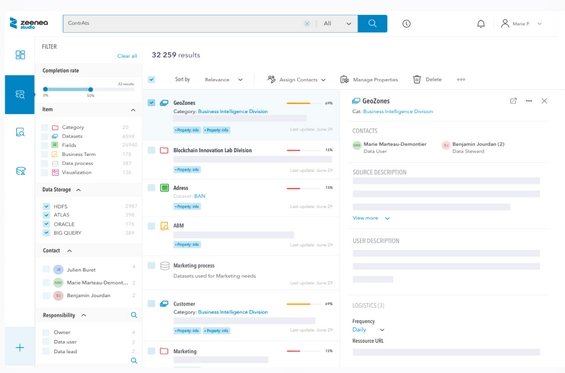Click Benjamin Jourdan contact avatar in panel
Screen dimensions: 565x373
coord(446,145)
